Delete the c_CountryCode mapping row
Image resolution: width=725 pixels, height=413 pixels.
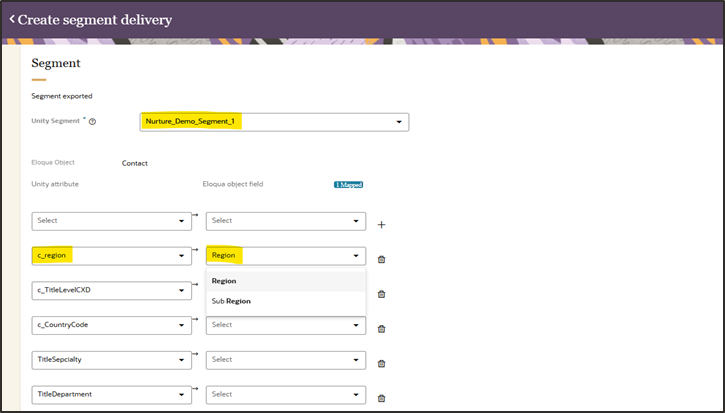tap(381, 328)
